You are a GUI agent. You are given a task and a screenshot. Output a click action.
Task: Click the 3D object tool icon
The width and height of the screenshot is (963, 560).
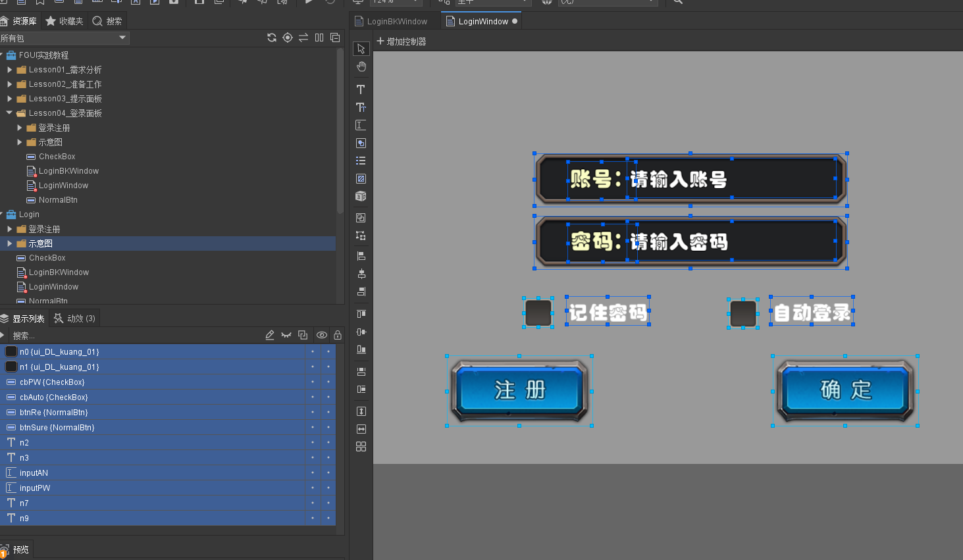coord(361,196)
